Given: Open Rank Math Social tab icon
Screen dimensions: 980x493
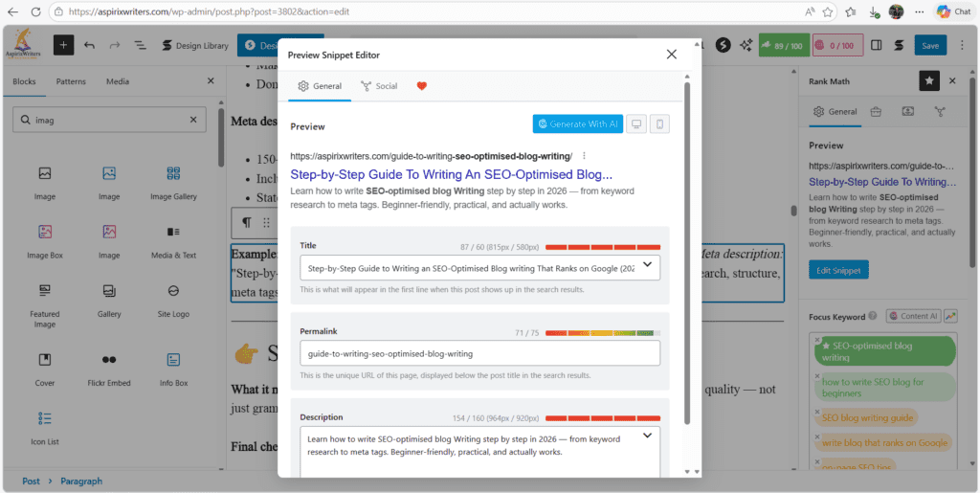Looking at the screenshot, I should coord(940,112).
